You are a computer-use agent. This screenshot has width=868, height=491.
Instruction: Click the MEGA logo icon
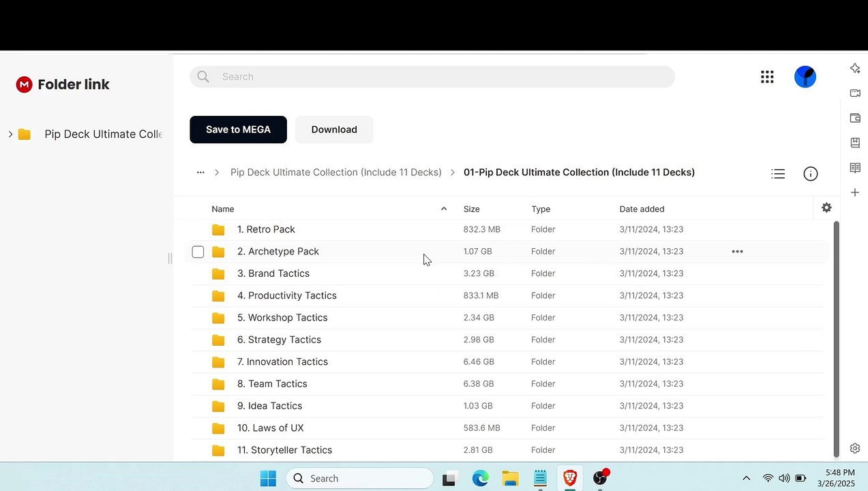click(x=25, y=85)
